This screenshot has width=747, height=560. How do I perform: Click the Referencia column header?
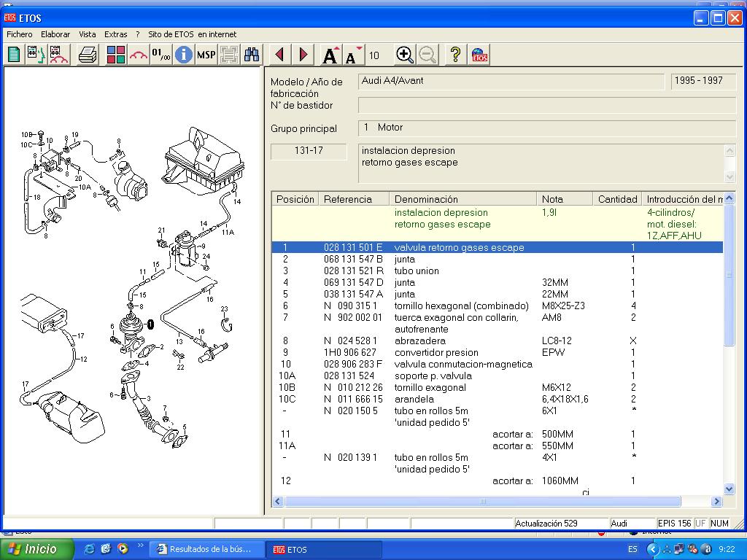(354, 199)
